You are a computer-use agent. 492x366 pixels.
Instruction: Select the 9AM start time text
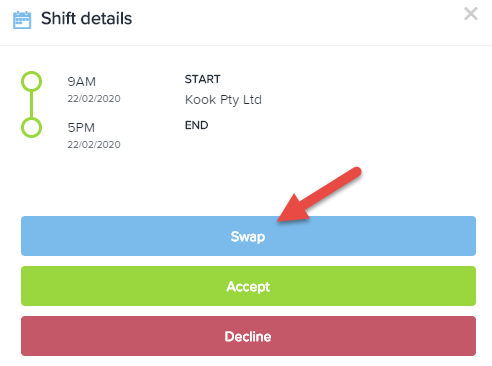(81, 82)
